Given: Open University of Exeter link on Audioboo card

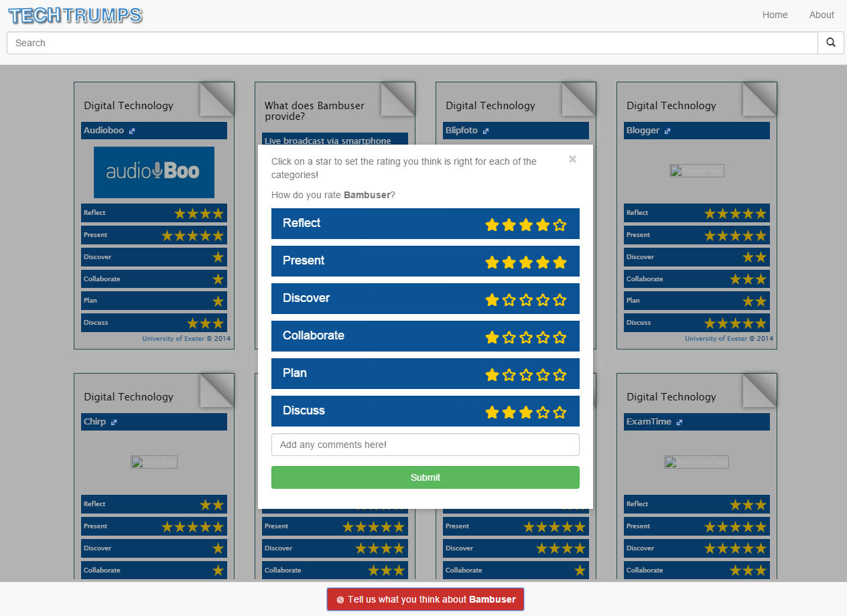Looking at the screenshot, I should (173, 339).
